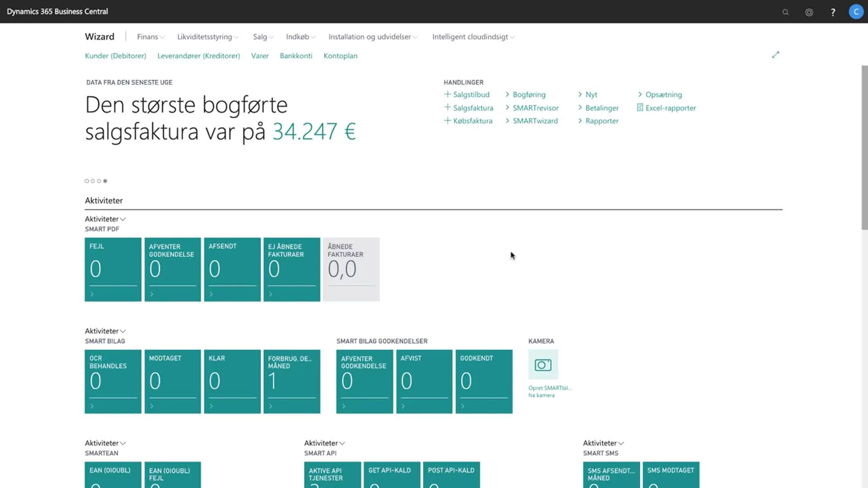Open the Varer link
Viewport: 868px width, 488px height.
[x=260, y=56]
